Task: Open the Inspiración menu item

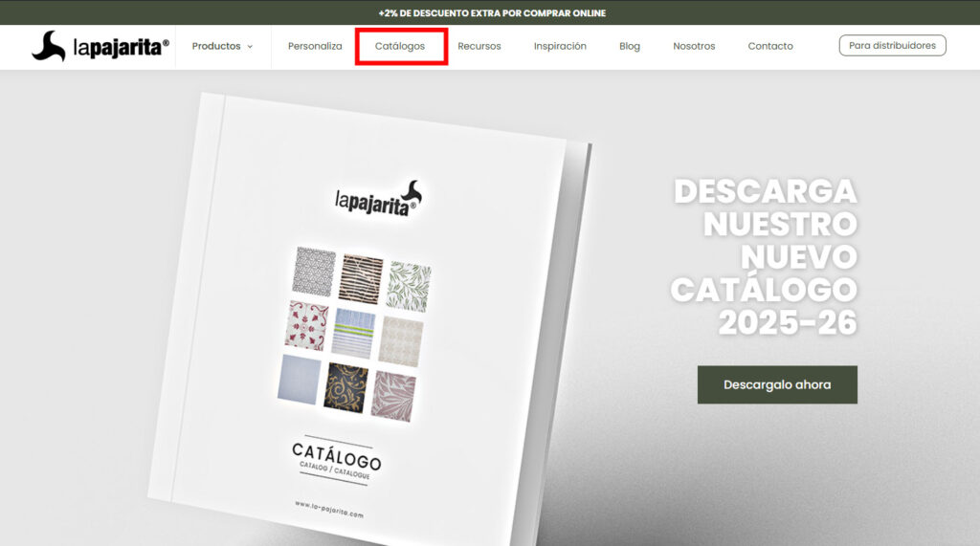Action: click(x=560, y=46)
